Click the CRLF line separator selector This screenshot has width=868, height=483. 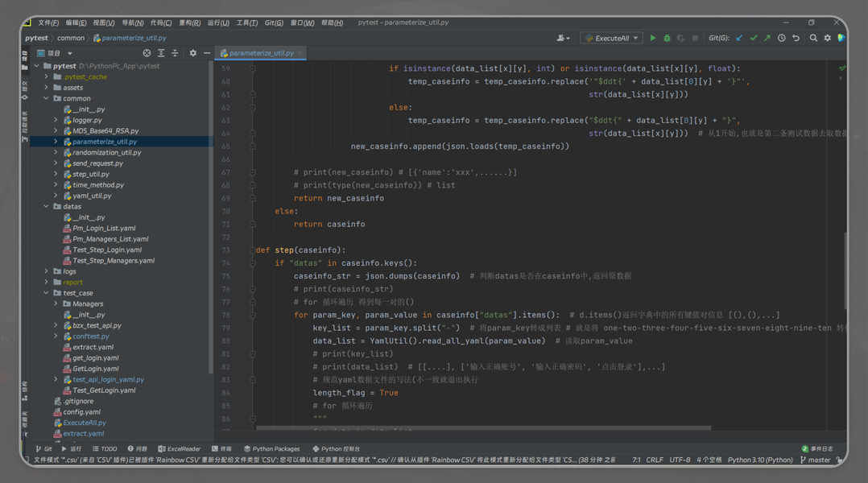655,460
